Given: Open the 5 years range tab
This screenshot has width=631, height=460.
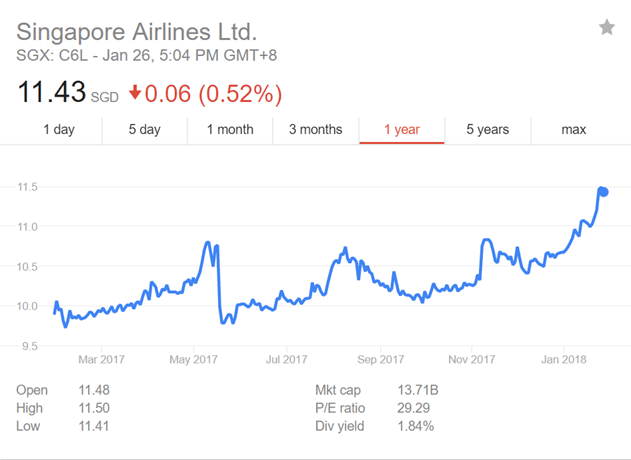Looking at the screenshot, I should pos(487,129).
